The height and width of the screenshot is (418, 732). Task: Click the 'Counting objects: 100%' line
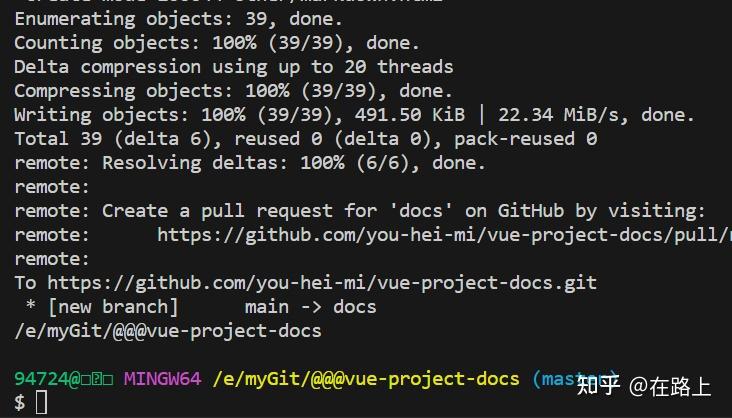216,43
